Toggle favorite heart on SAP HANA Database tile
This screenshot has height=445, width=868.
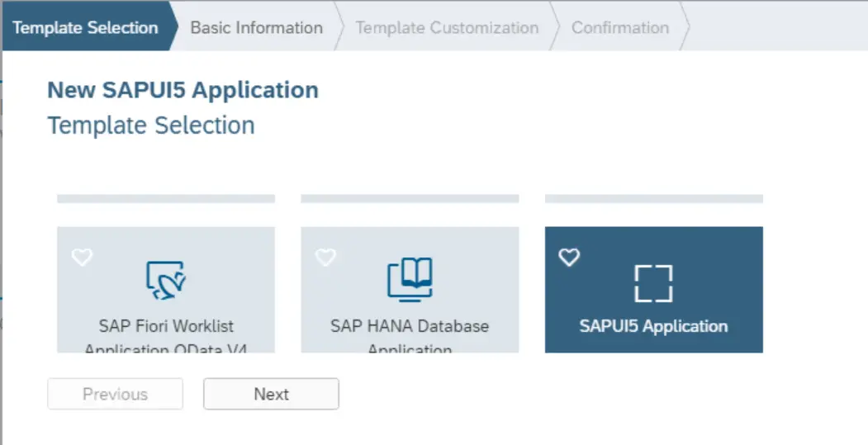pos(325,258)
